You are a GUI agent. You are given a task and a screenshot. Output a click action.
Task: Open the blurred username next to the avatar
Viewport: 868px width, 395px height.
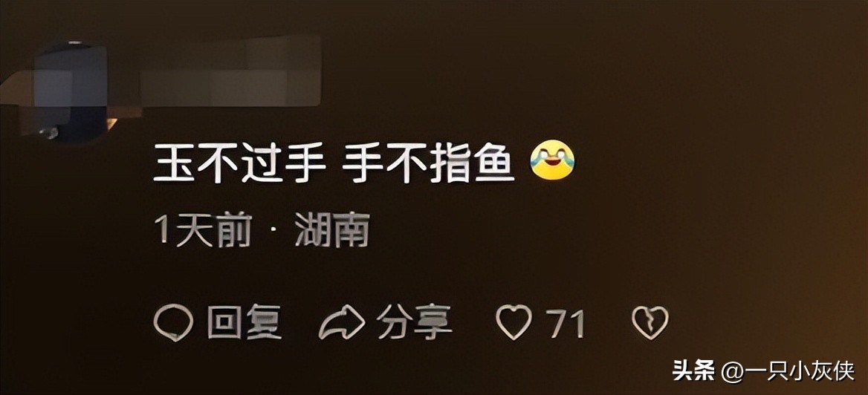point(230,71)
